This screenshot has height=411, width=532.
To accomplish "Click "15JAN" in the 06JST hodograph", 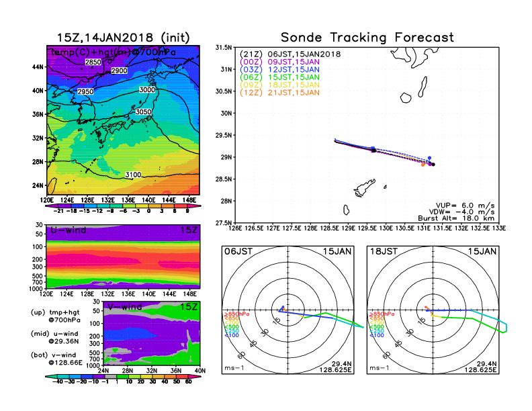I will tap(337, 251).
